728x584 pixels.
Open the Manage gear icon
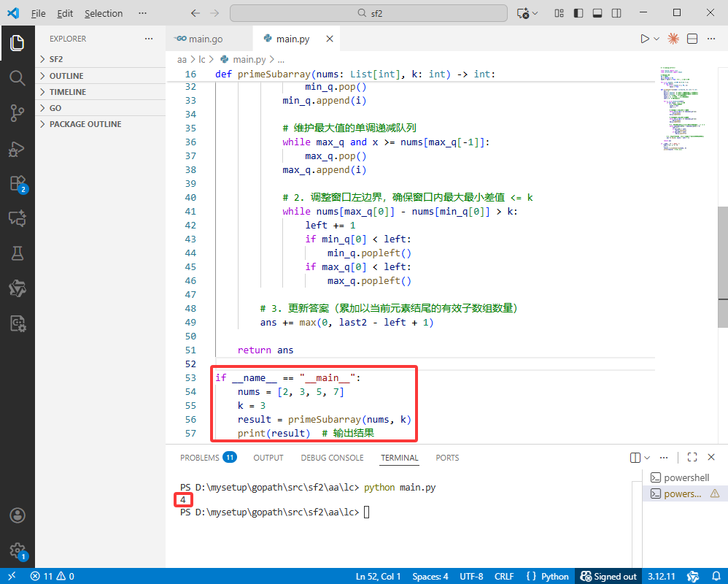click(18, 551)
